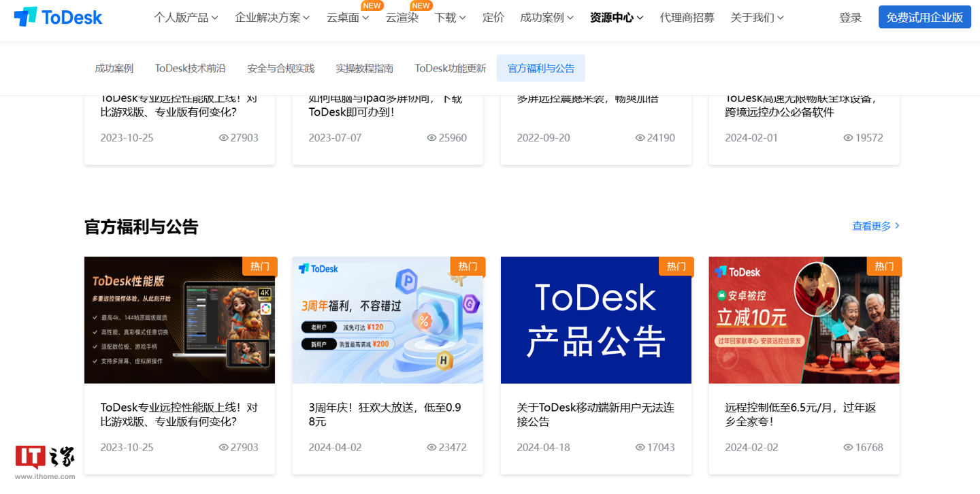
Task: Click the 官方福利与公告 section heading
Action: coord(141,227)
